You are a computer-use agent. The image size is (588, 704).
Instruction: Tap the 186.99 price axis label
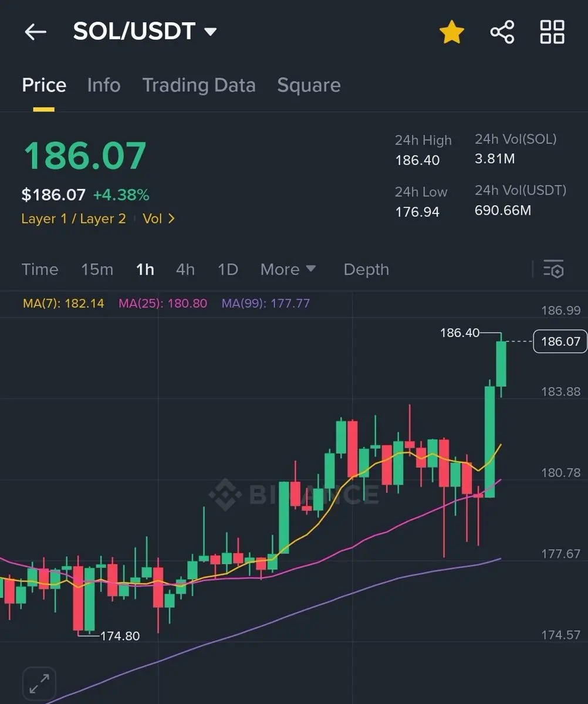pos(560,310)
